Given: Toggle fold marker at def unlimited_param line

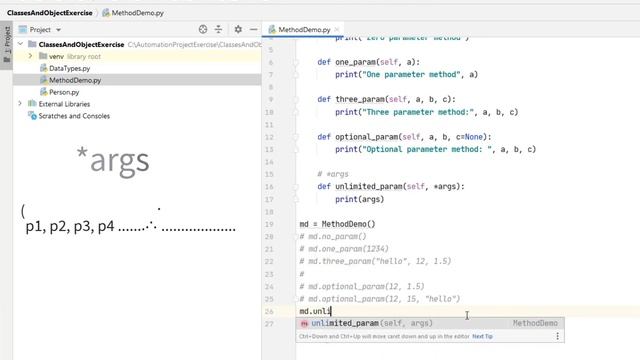Looking at the screenshot, I should (296, 187).
